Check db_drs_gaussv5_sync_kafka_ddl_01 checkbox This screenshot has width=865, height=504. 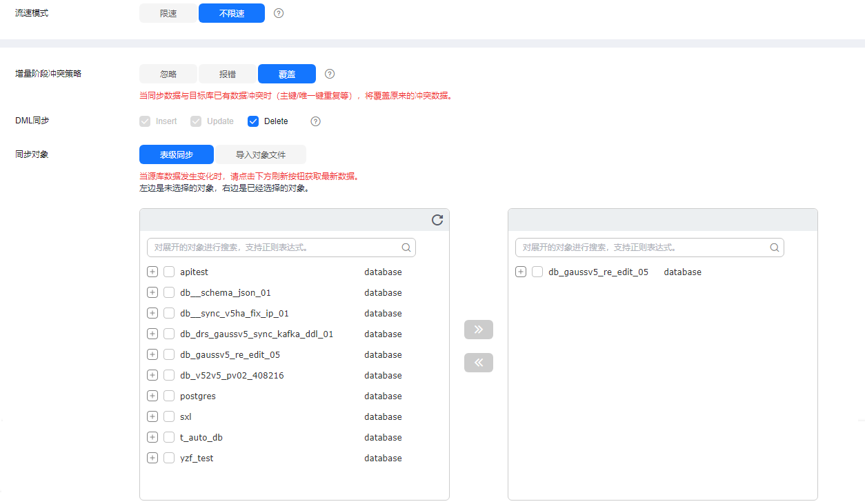pos(169,334)
